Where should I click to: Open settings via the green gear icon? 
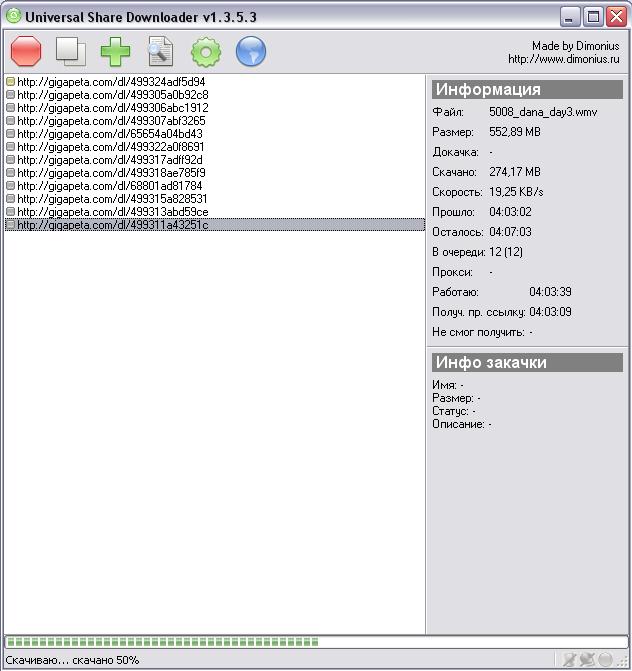click(x=206, y=52)
